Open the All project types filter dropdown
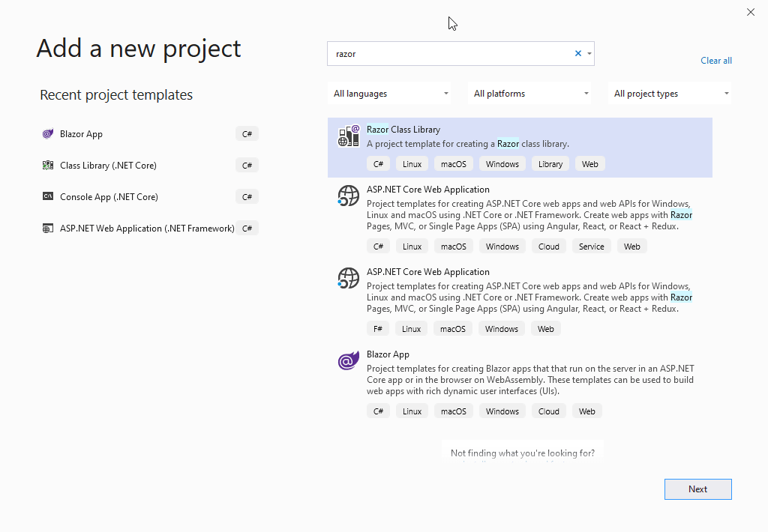The image size is (768, 532). 670,94
